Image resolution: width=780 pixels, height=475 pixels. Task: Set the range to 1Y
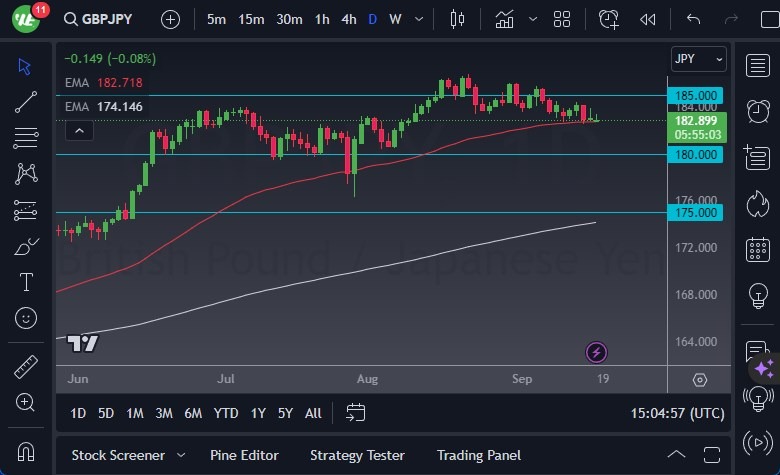[x=258, y=413]
